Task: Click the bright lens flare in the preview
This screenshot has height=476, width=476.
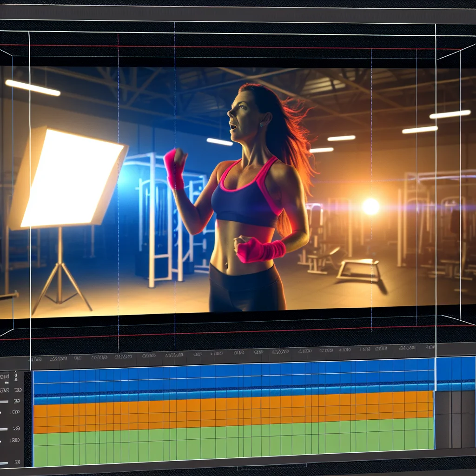Action: tap(370, 206)
